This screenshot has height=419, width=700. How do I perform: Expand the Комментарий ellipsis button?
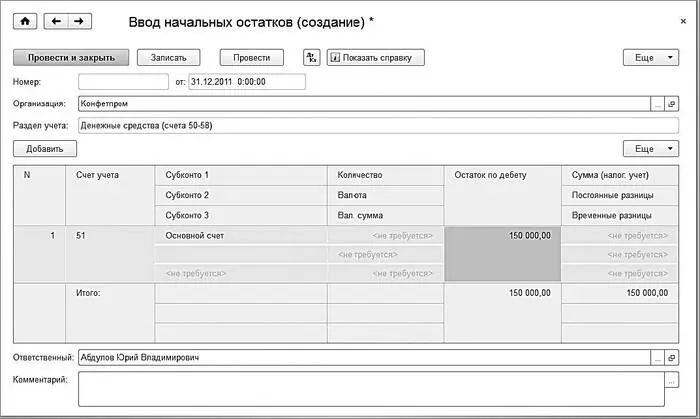coord(671,380)
